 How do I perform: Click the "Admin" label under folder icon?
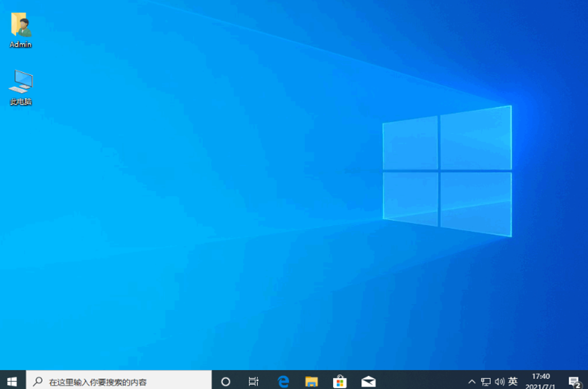[21, 44]
